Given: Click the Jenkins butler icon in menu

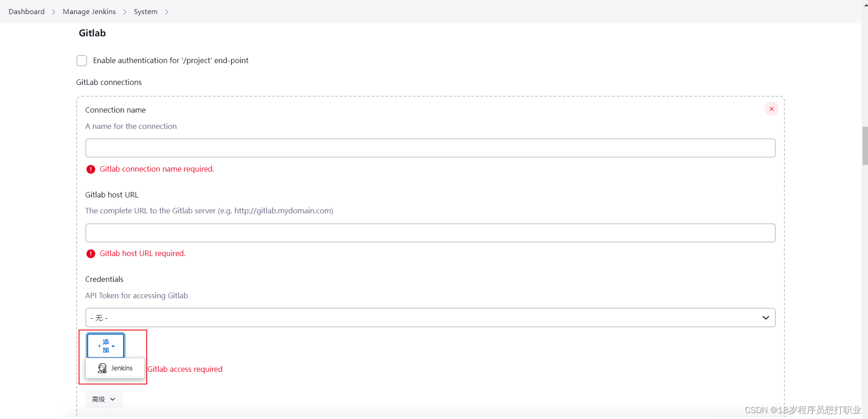Looking at the screenshot, I should pos(102,368).
